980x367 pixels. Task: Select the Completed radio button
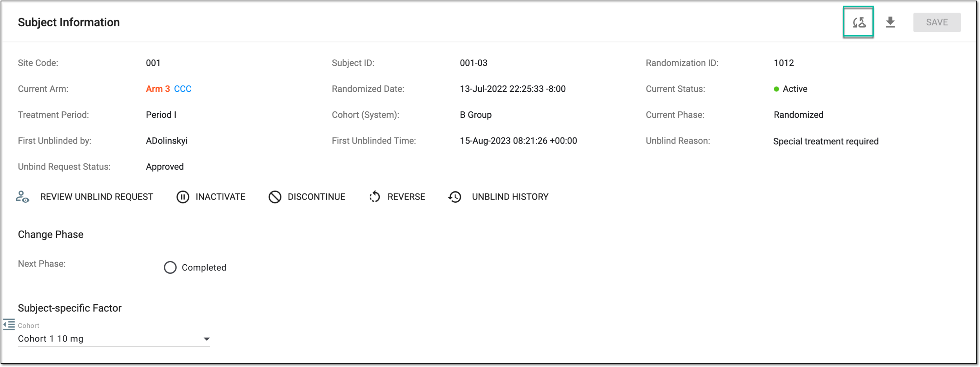pos(170,267)
